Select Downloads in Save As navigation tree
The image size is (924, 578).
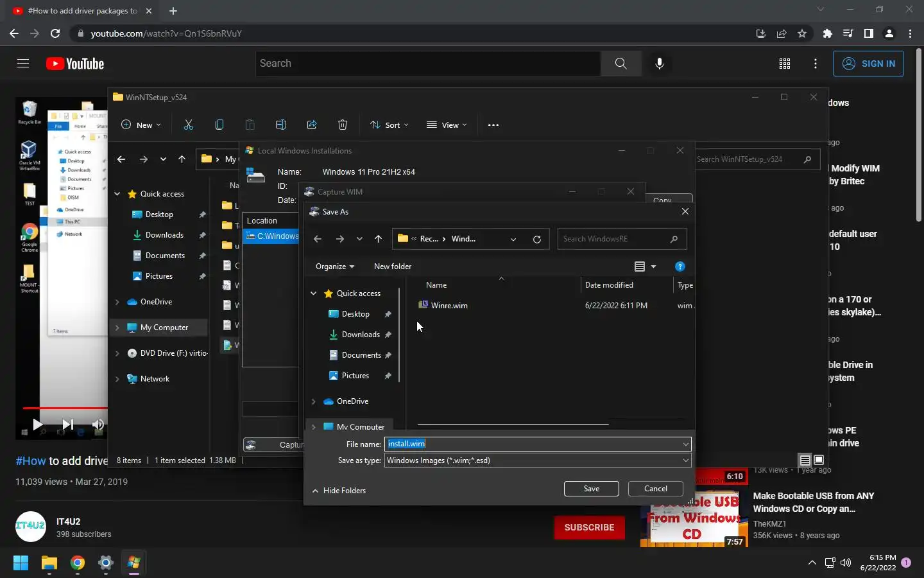click(x=361, y=335)
